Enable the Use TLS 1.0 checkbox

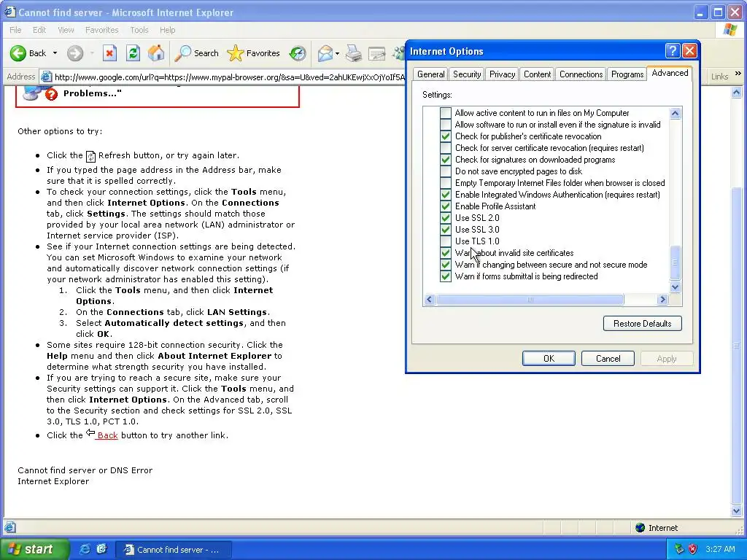(446, 241)
